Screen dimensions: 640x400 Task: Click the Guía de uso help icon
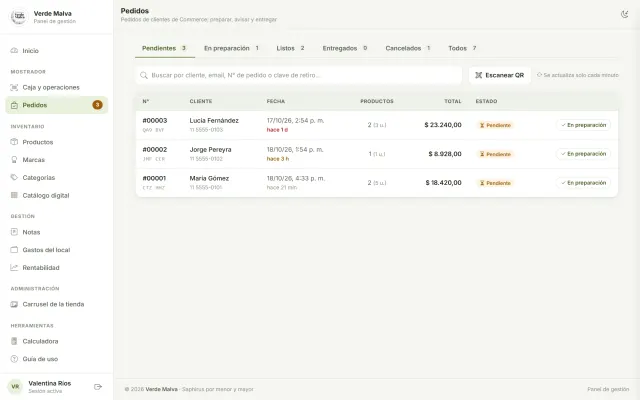click(x=14, y=359)
